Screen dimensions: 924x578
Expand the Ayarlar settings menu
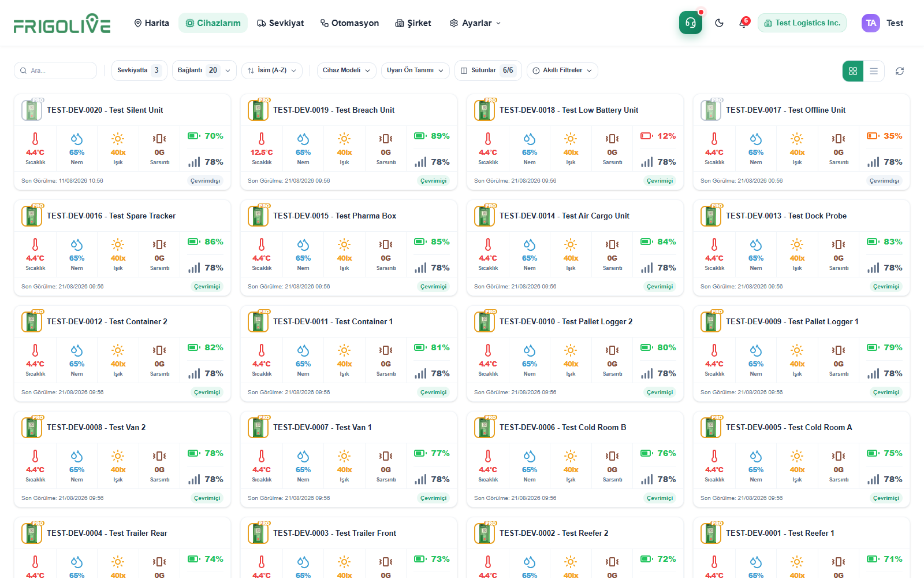point(475,23)
